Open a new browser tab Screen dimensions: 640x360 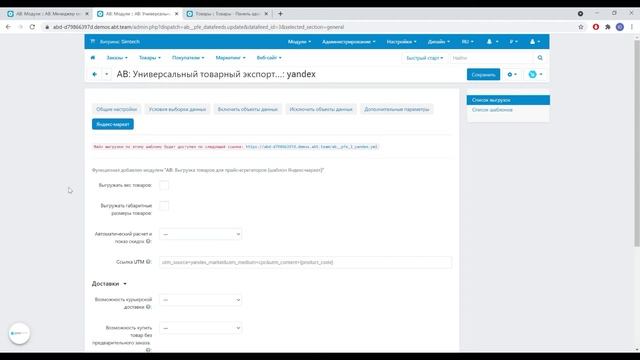(x=280, y=13)
